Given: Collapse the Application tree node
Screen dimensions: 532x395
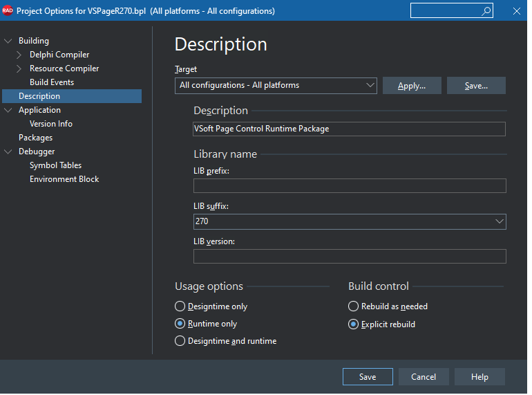Looking at the screenshot, I should (8, 111).
